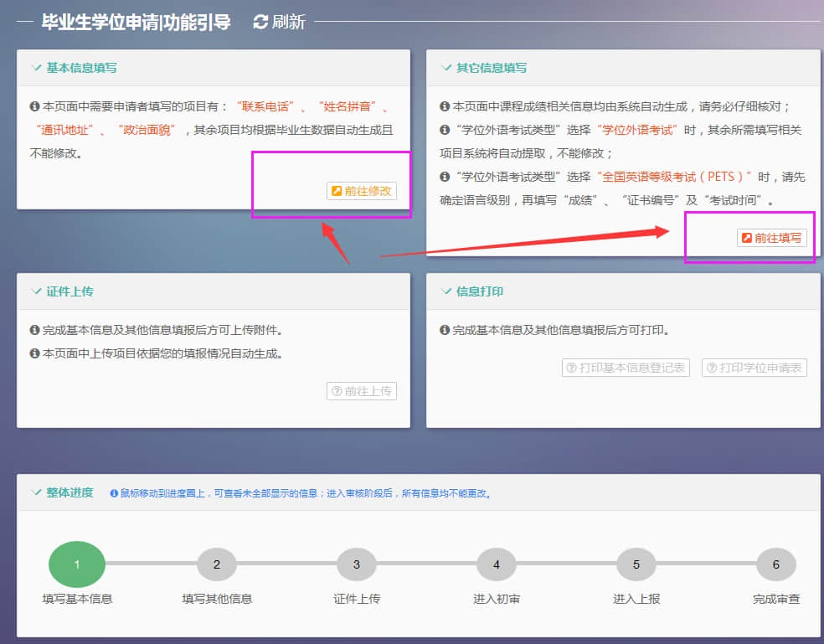The width and height of the screenshot is (824, 644).
Task: Select progress step 1 填写基本信息
Action: [77, 564]
